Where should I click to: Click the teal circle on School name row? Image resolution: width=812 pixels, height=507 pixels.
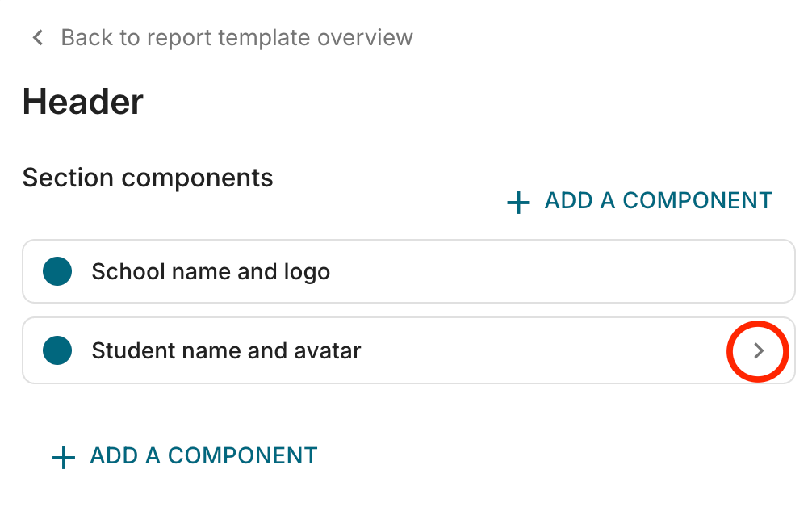coord(57,271)
